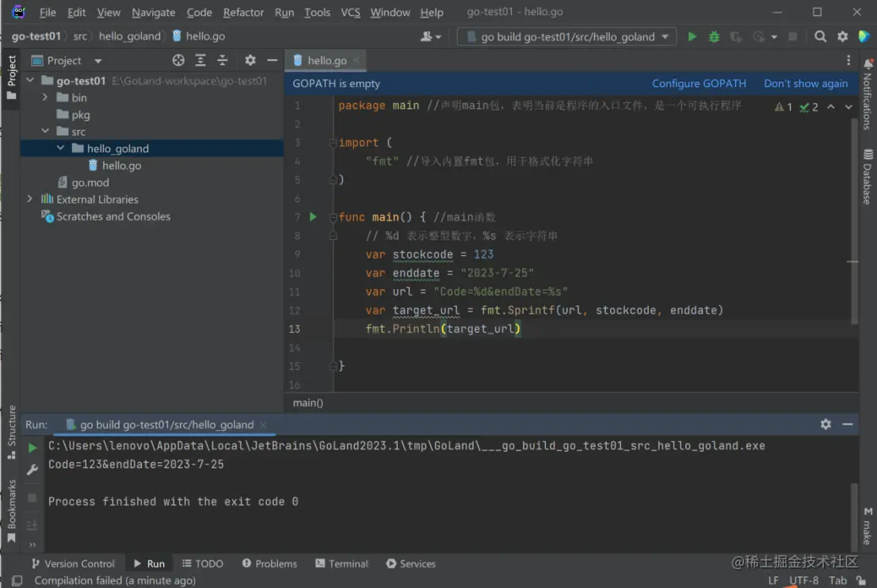
Task: Click the wrench icon in Run panel
Action: 32,470
